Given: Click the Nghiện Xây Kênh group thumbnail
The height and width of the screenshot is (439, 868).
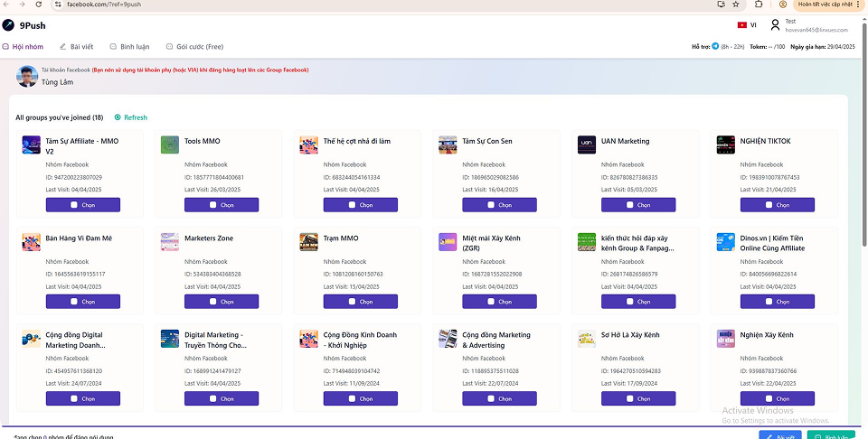Looking at the screenshot, I should 726,339.
